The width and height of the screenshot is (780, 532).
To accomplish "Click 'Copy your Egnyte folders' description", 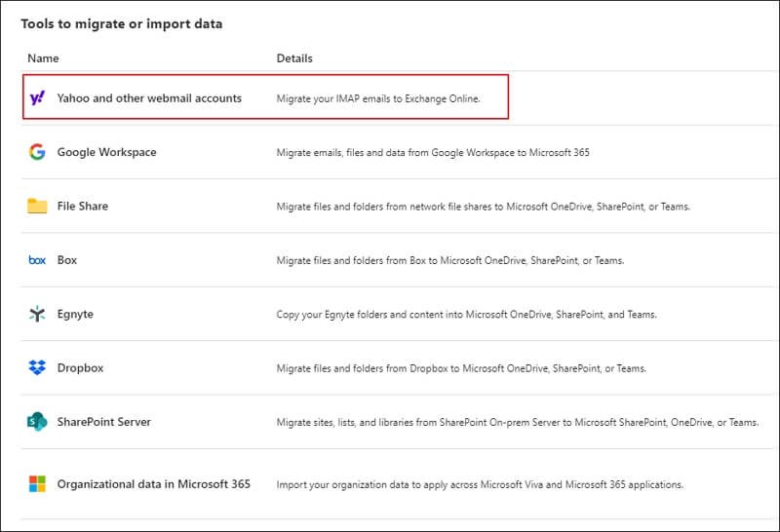I will tap(467, 314).
